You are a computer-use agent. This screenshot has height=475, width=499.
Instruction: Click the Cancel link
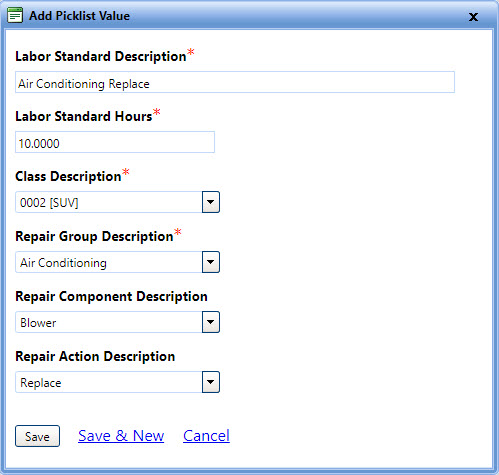[x=206, y=436]
